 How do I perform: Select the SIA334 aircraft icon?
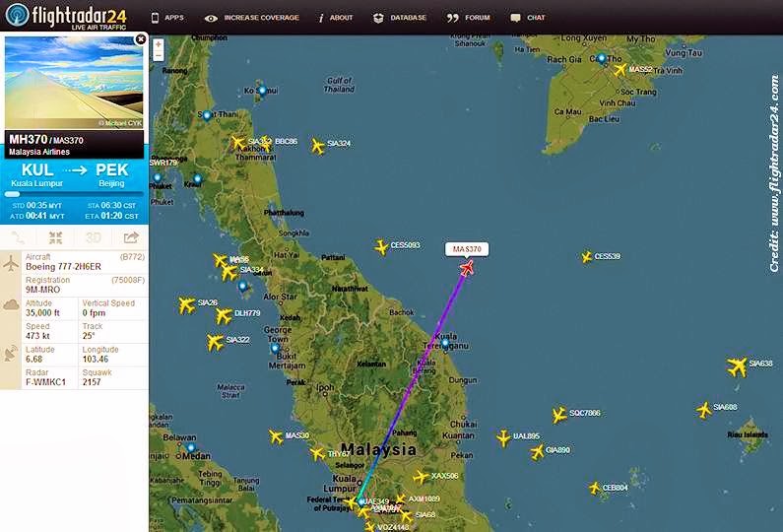(x=229, y=272)
